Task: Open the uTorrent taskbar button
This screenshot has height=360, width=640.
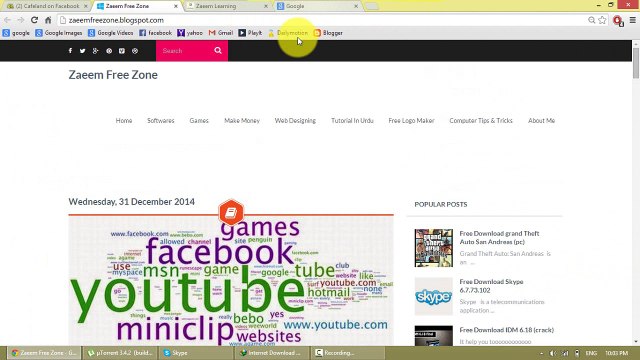Action: tap(120, 353)
